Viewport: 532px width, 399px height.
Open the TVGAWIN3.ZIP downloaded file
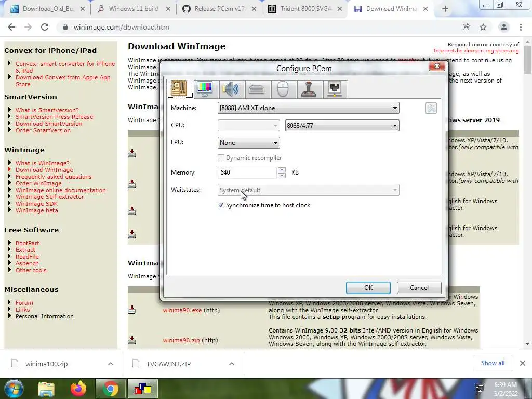[x=169, y=364]
